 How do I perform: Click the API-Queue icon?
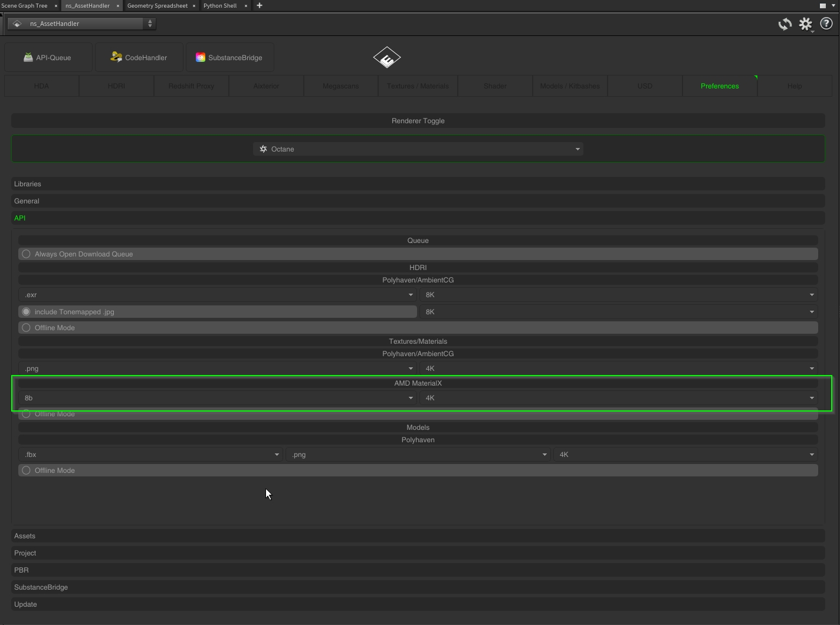pyautogui.click(x=28, y=57)
